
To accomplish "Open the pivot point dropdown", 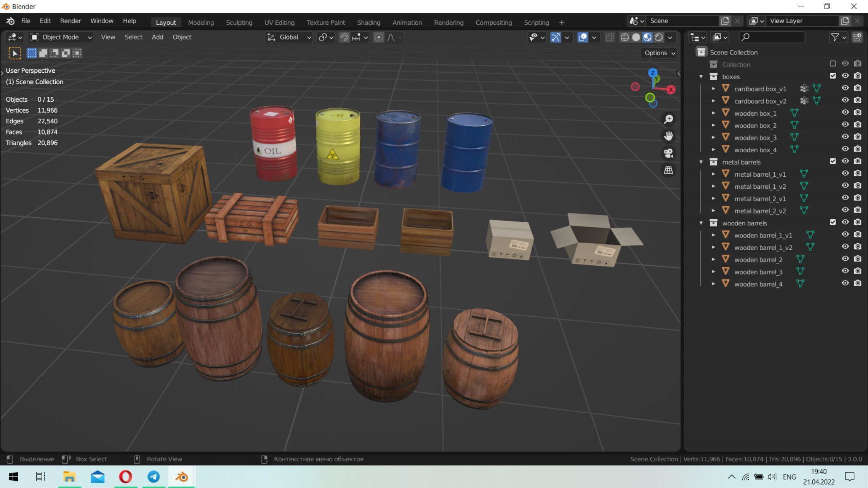I will tap(326, 37).
